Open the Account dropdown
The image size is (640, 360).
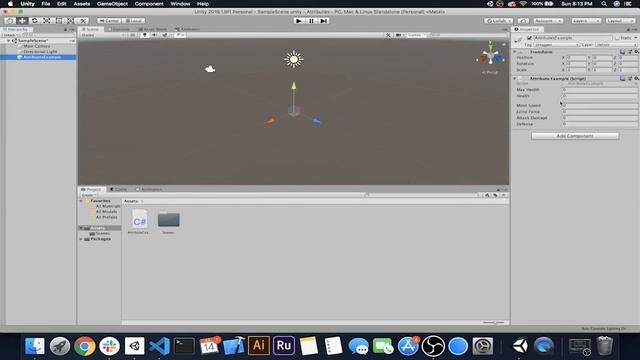click(548, 20)
